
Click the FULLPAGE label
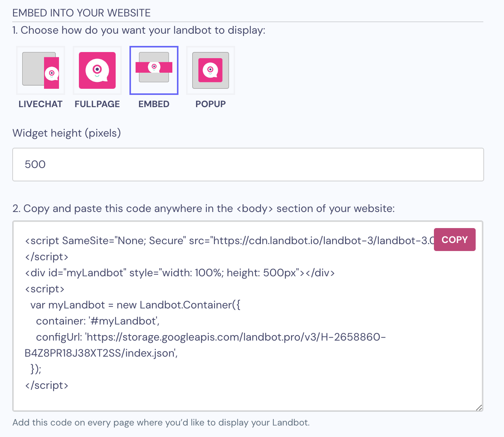click(x=97, y=104)
